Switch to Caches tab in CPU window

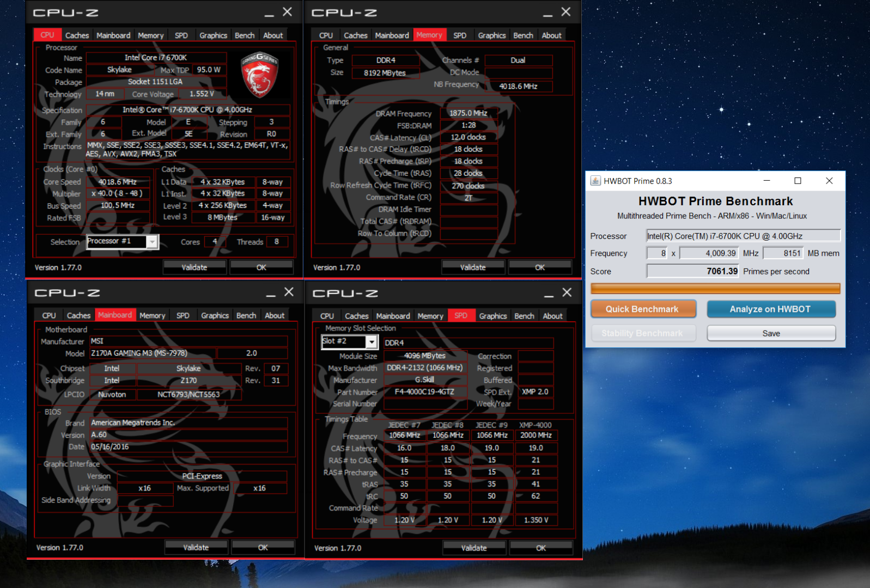coord(77,35)
